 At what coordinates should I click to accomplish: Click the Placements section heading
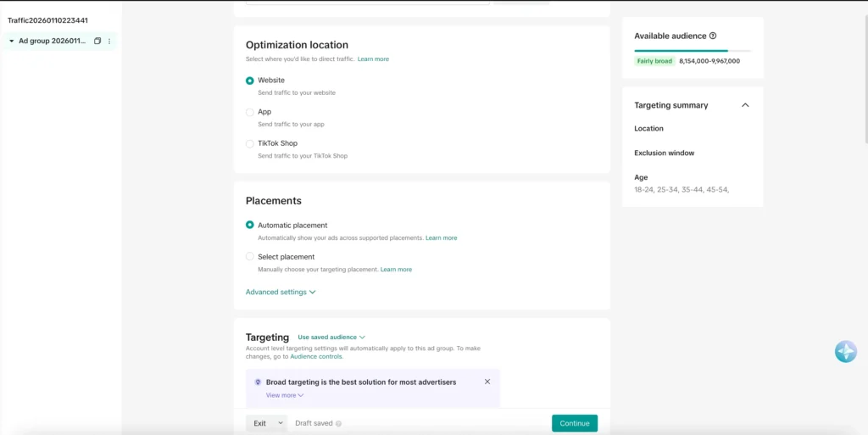(x=274, y=201)
